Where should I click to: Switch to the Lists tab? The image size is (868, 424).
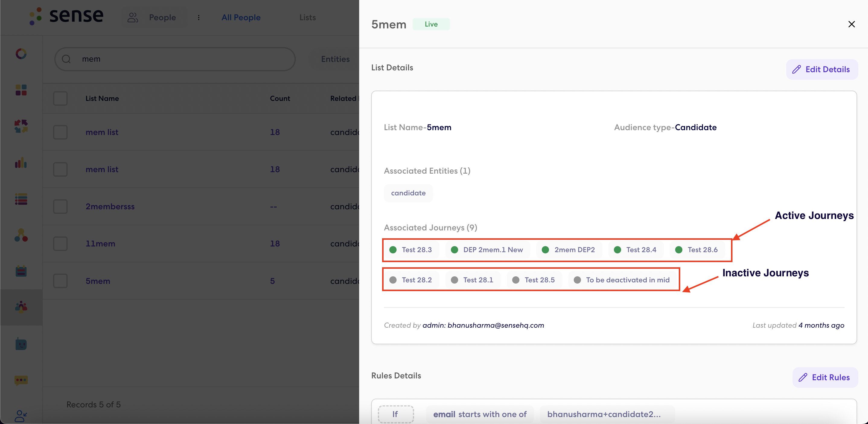[x=307, y=18]
